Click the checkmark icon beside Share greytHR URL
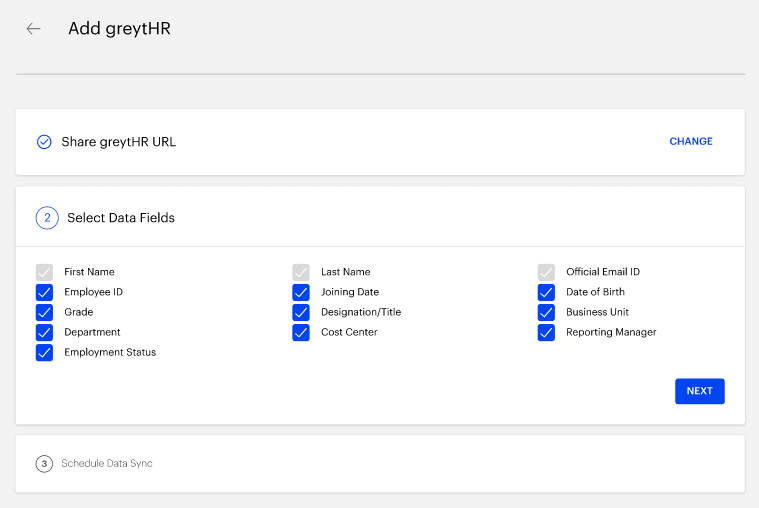759x508 pixels. point(44,142)
